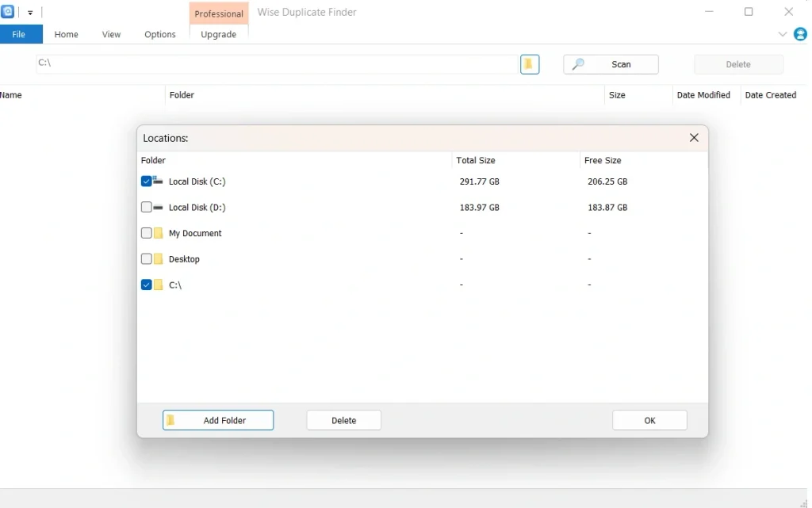Click the My Document folder icon
Image resolution: width=812 pixels, height=508 pixels.
[x=158, y=233]
